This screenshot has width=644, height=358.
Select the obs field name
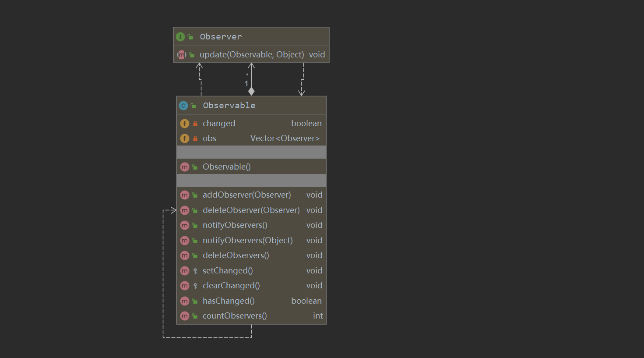pos(209,138)
